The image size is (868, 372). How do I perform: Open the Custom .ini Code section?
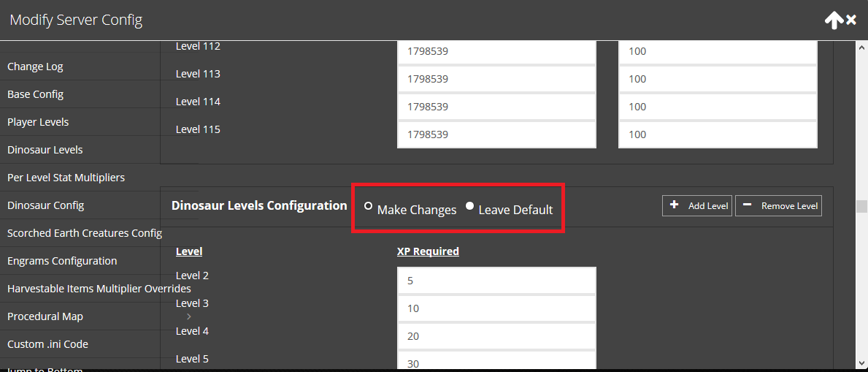tap(47, 343)
